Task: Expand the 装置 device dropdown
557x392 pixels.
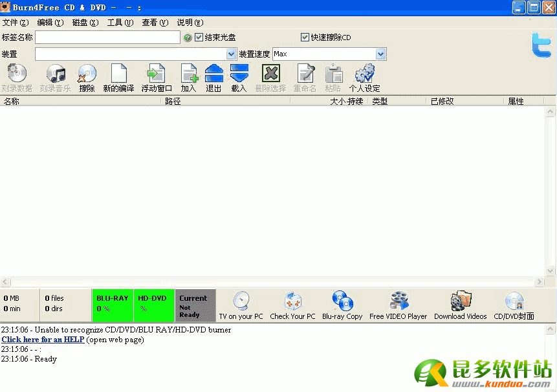Action: click(232, 54)
